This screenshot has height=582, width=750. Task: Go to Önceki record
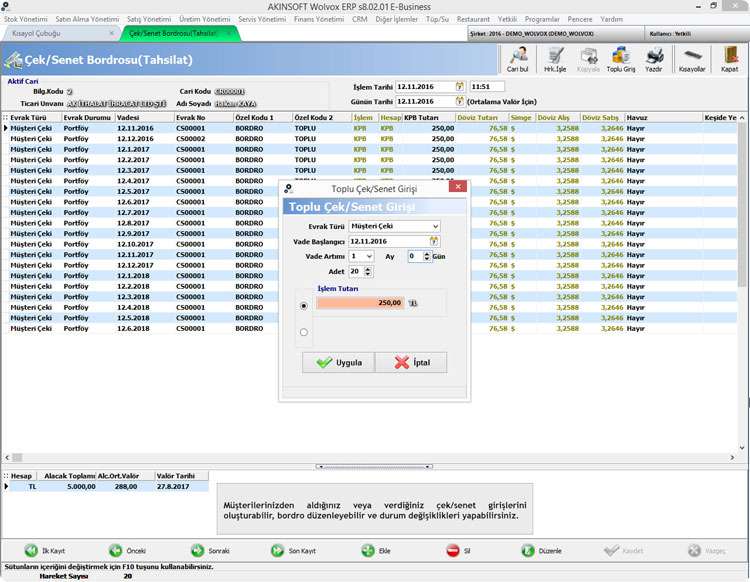[127, 551]
